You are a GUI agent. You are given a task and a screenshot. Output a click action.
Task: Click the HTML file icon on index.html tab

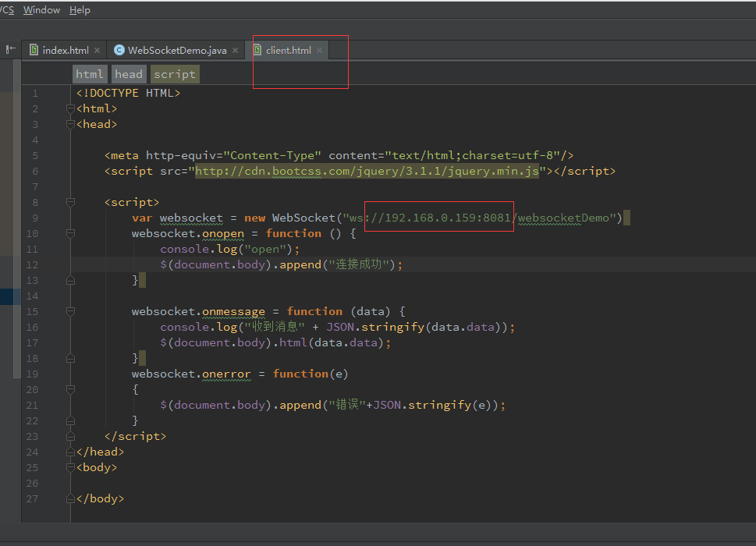coord(34,50)
